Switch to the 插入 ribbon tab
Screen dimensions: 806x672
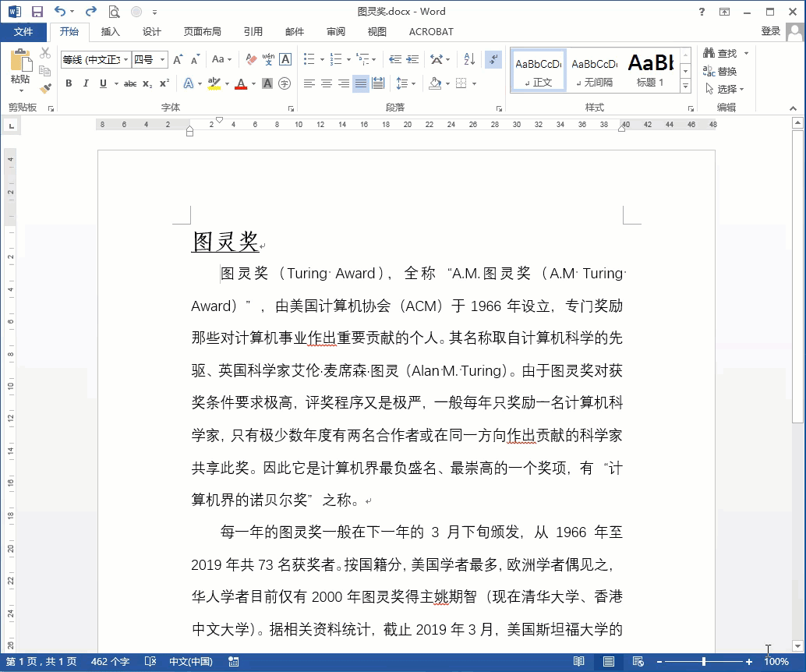click(x=110, y=32)
